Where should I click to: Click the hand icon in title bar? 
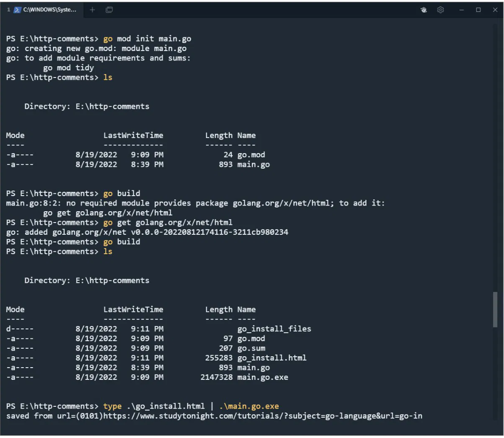(424, 10)
